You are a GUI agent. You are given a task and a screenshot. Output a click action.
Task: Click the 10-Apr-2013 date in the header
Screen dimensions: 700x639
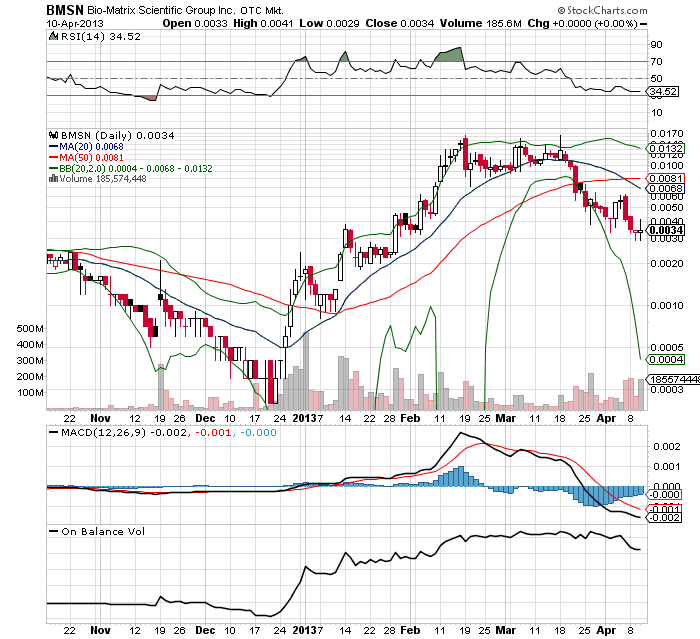[x=75, y=24]
